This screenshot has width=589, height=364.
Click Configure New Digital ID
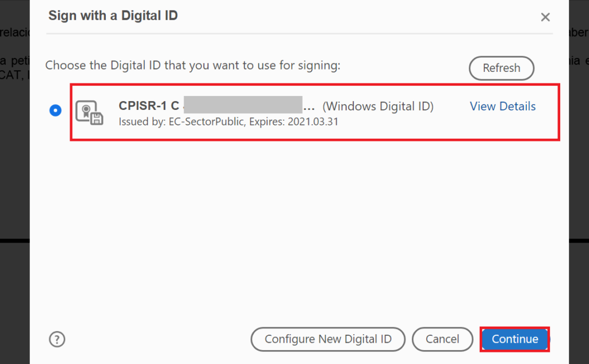tap(328, 339)
